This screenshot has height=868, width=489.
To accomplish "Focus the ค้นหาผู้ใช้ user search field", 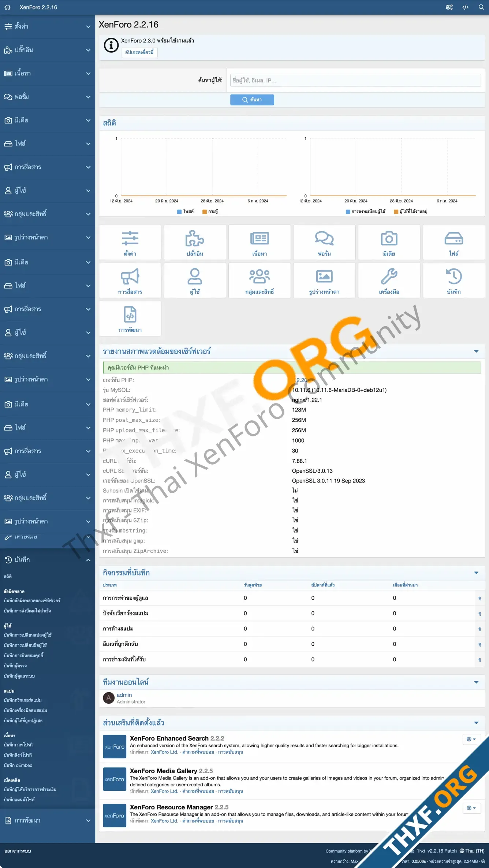I will pos(355,80).
